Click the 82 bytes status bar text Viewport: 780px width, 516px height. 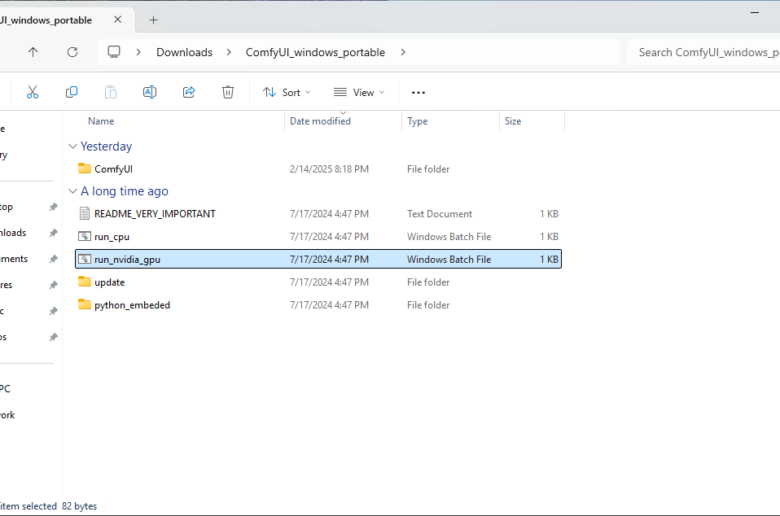[x=80, y=506]
